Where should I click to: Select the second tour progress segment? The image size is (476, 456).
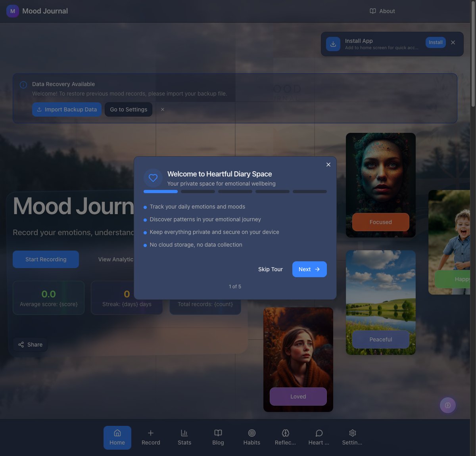click(x=198, y=191)
